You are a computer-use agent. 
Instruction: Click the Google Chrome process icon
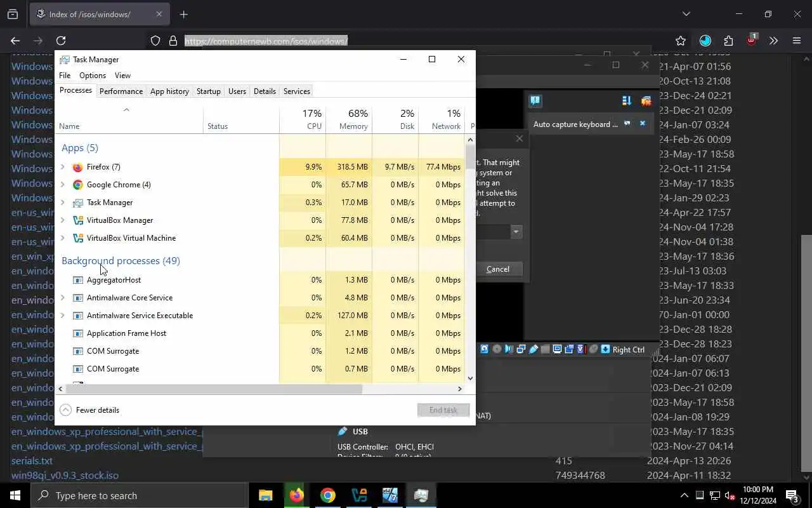tap(77, 185)
